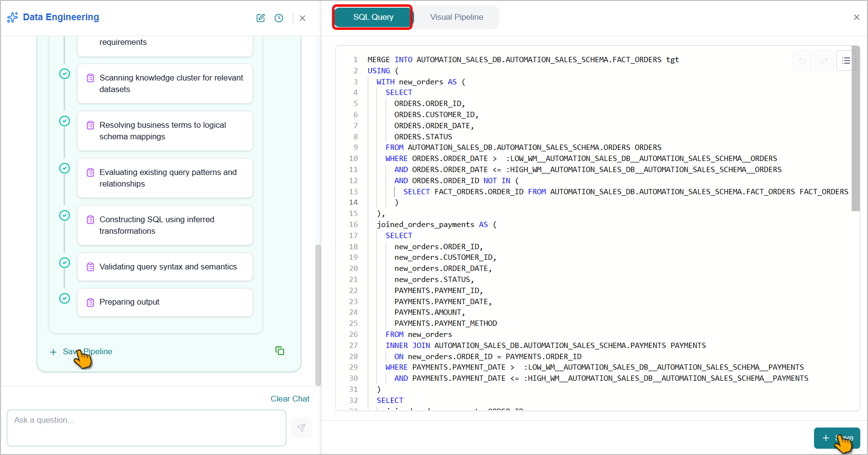Click 'FROM new_orders' on line 26
The height and width of the screenshot is (455, 868).
pos(419,335)
